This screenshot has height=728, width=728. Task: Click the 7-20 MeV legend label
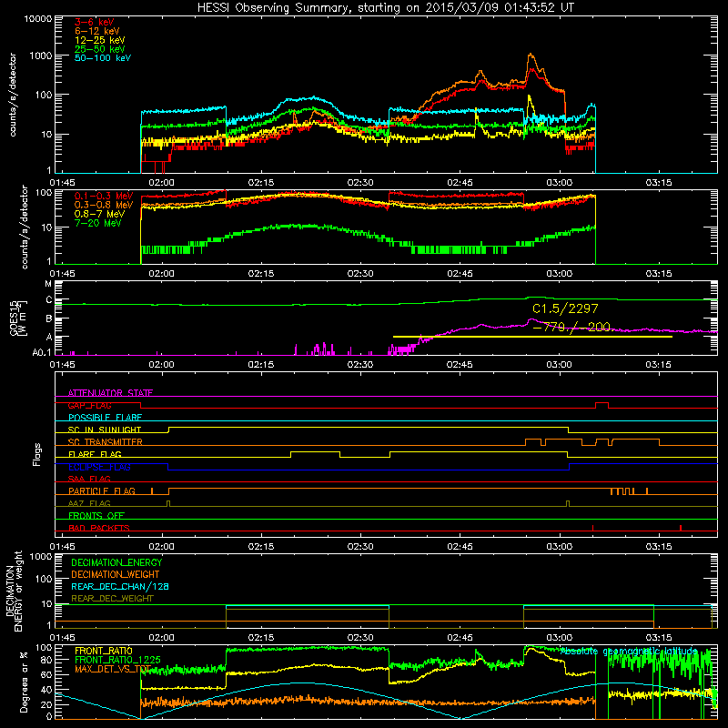click(x=98, y=223)
